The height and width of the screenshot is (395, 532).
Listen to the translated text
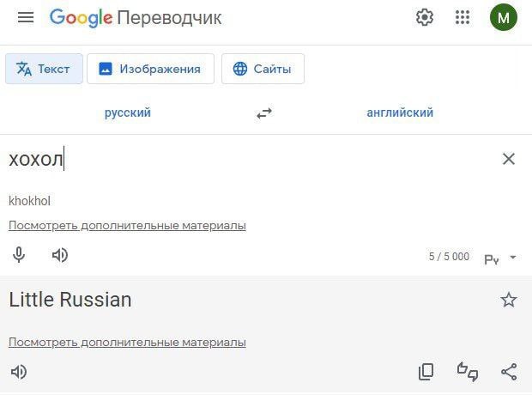pyautogui.click(x=19, y=372)
